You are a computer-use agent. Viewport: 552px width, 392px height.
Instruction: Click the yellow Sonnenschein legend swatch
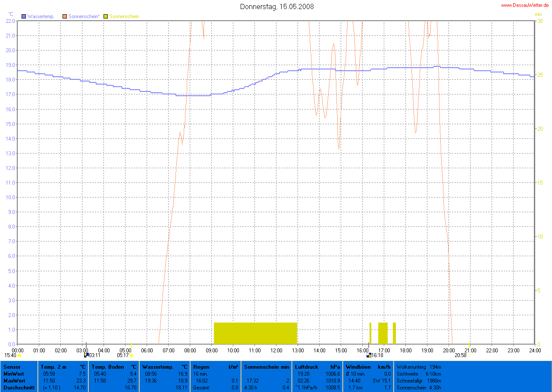[x=106, y=16]
